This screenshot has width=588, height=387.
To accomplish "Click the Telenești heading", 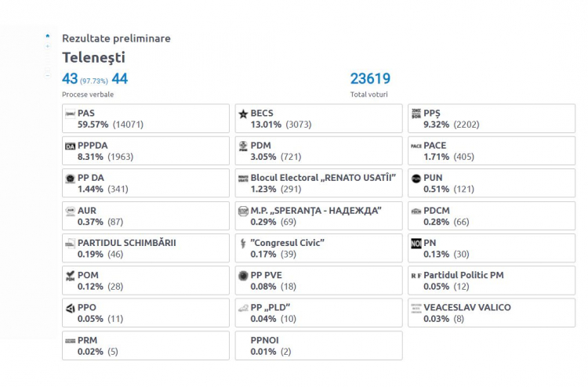I will (94, 58).
